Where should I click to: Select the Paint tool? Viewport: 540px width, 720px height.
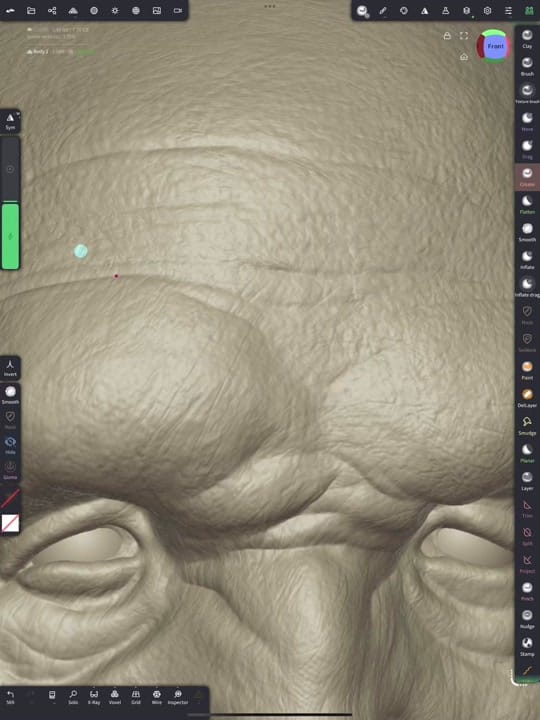point(527,370)
